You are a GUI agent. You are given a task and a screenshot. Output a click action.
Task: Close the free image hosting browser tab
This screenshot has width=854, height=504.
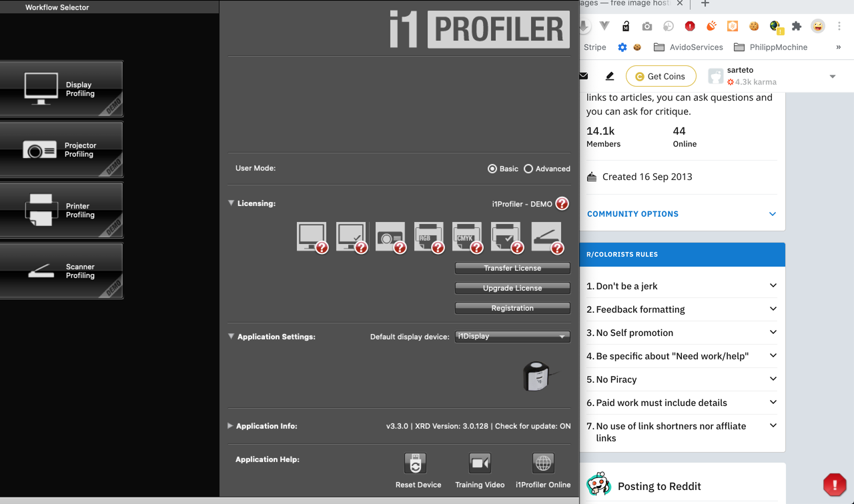(680, 3)
